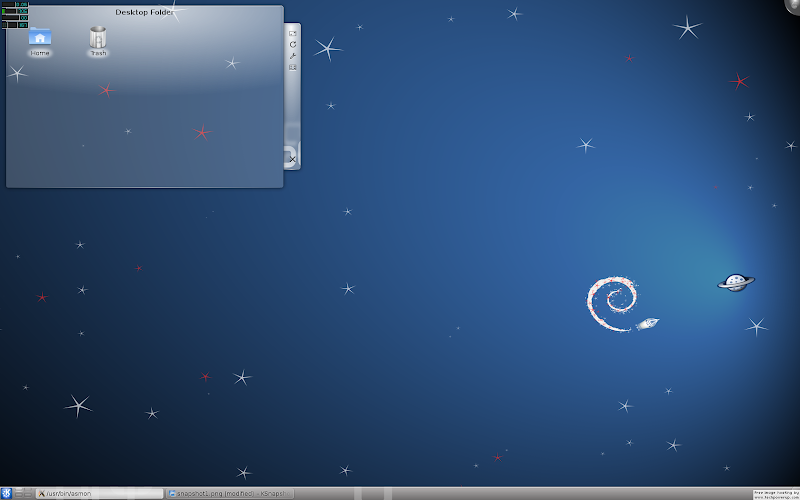The height and width of the screenshot is (500, 800).
Task: Click the Desktop Folder widget title
Action: (144, 12)
